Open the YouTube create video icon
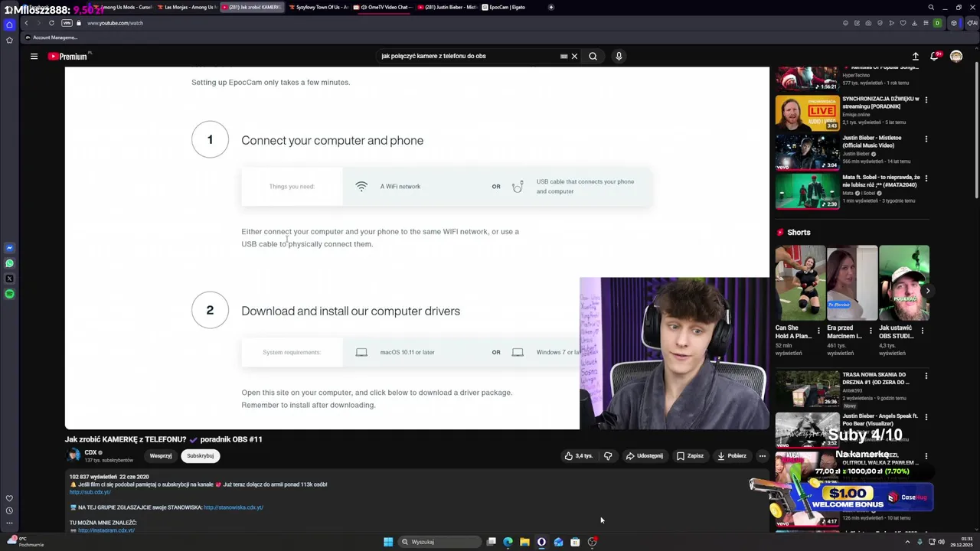Screen dimensions: 980x551 click(x=915, y=56)
